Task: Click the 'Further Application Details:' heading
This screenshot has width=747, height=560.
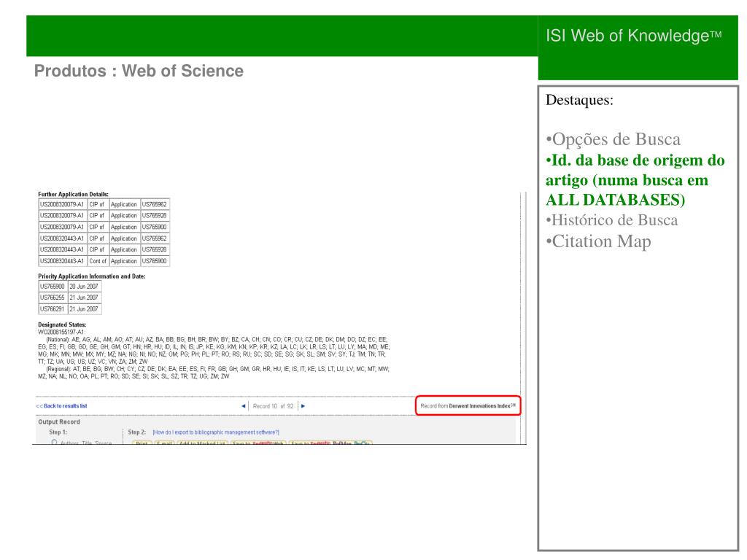Action: (74, 194)
